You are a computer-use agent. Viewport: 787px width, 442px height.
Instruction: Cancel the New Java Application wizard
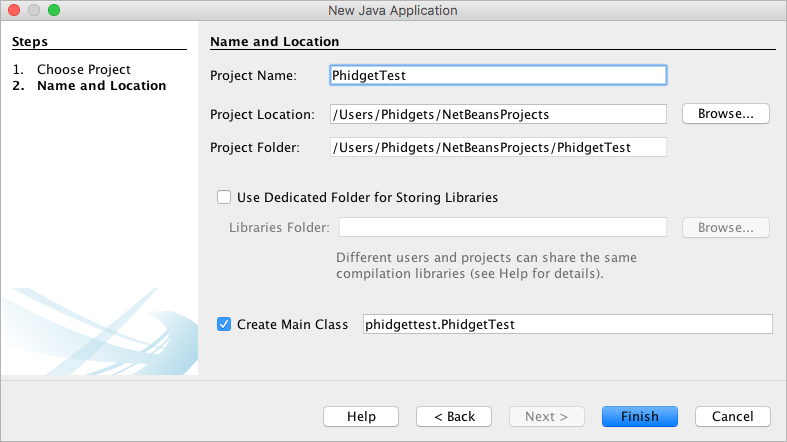(733, 416)
